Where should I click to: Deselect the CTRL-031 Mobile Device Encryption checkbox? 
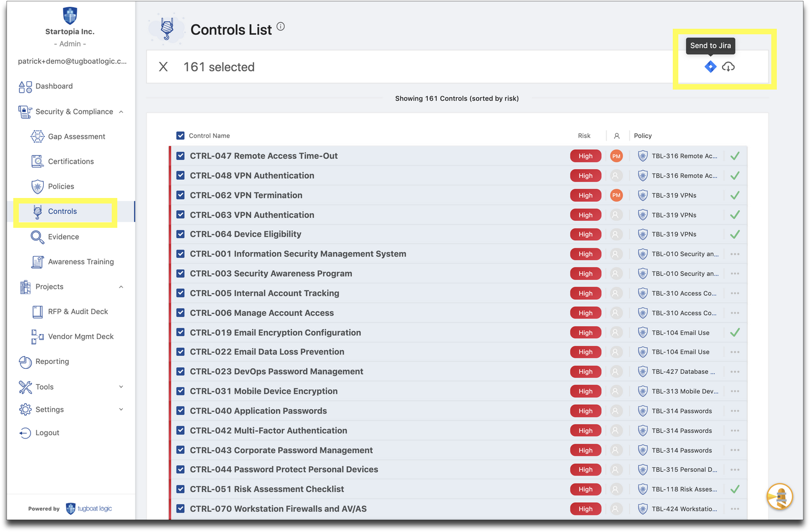coord(180,391)
